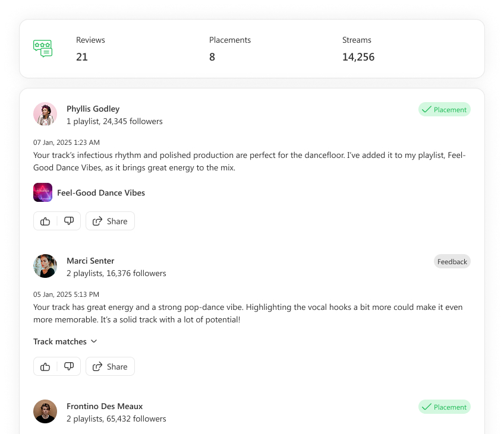Image resolution: width=504 pixels, height=434 pixels.
Task: Select the Reviews stat showing 21
Action: tap(90, 49)
